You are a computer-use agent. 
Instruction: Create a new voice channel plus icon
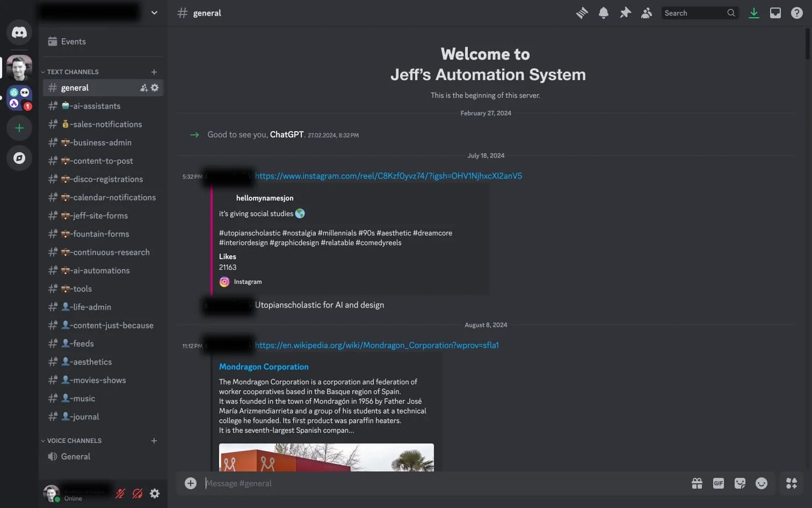154,441
